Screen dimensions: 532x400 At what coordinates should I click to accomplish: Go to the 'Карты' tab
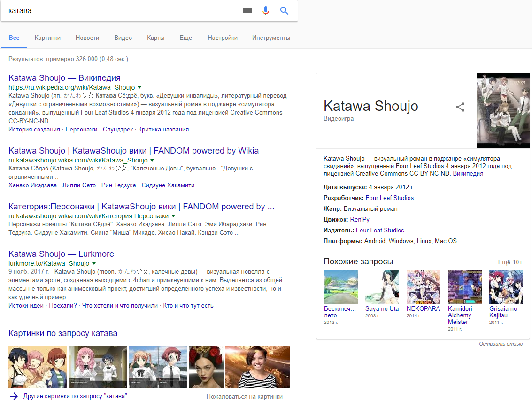[156, 38]
